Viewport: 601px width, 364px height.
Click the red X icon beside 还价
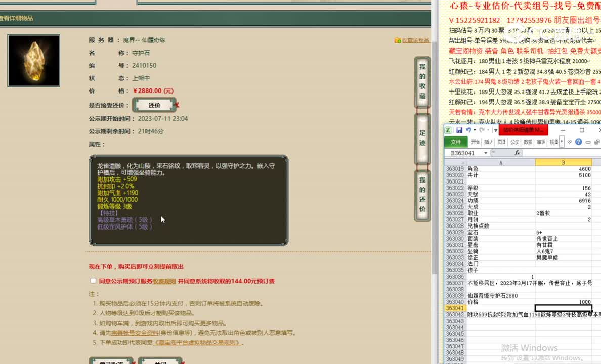[177, 105]
